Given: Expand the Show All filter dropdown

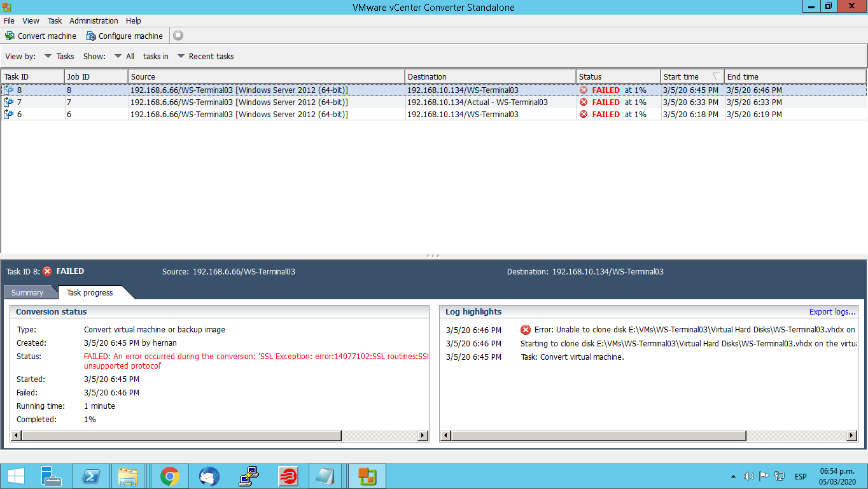Looking at the screenshot, I should 124,56.
